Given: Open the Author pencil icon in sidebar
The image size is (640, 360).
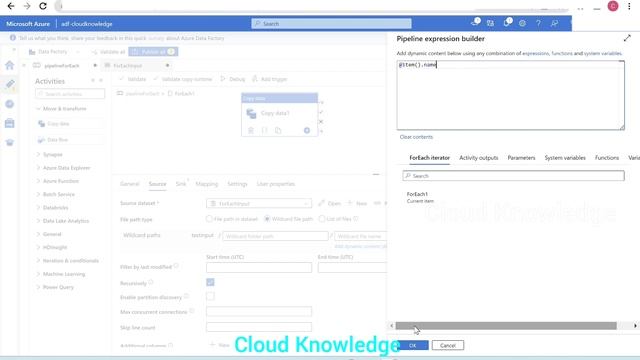Looking at the screenshot, I should pyautogui.click(x=10, y=84).
